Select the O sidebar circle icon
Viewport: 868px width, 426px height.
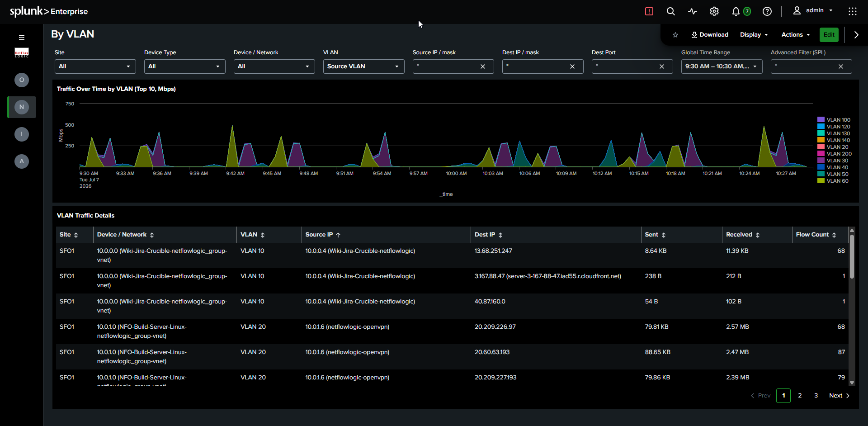(22, 80)
